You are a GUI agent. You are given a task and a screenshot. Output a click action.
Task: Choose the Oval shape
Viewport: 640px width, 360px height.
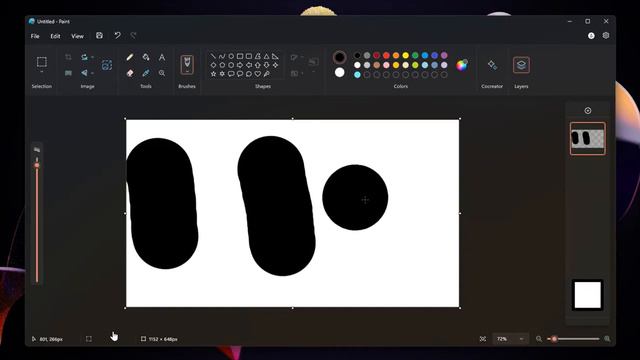231,56
